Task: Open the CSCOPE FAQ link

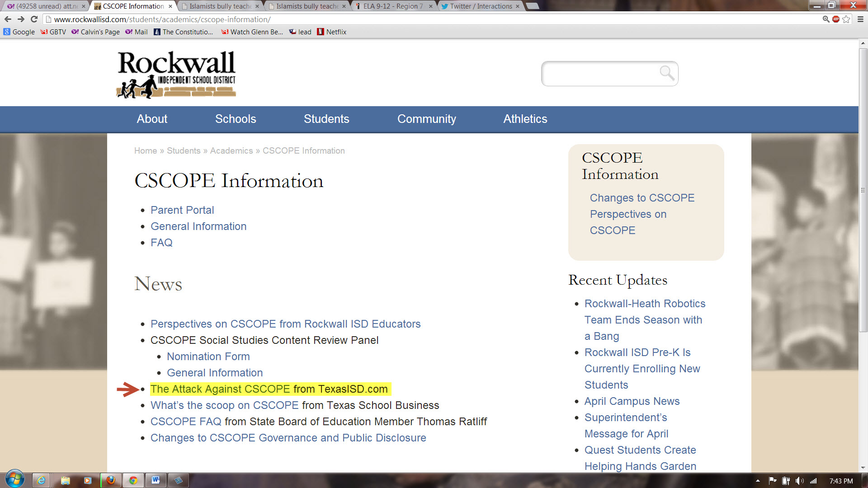Action: pos(186,422)
